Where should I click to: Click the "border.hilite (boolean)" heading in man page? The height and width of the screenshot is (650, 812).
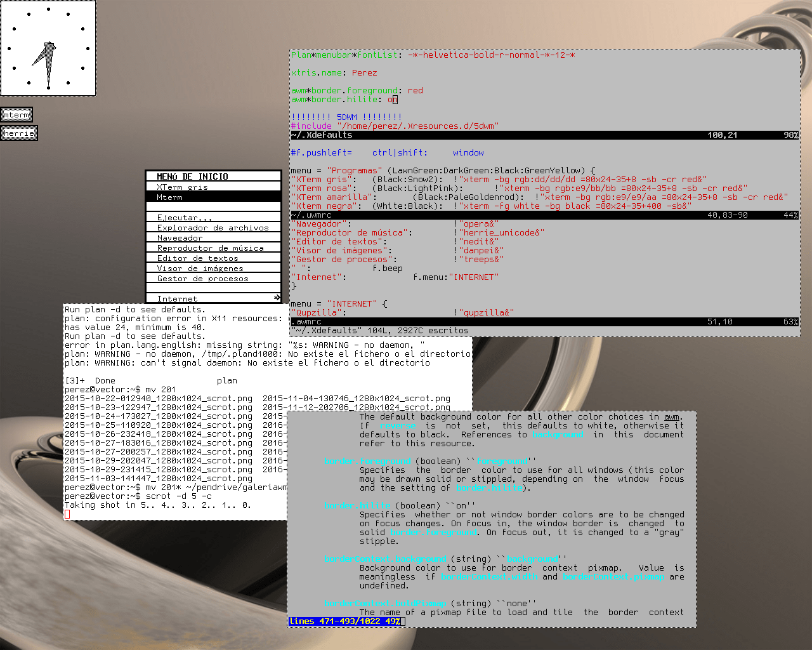pos(400,506)
